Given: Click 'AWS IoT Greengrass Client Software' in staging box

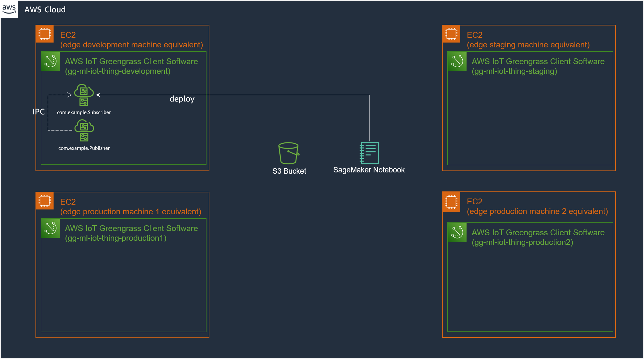Looking at the screenshot, I should (x=538, y=62).
